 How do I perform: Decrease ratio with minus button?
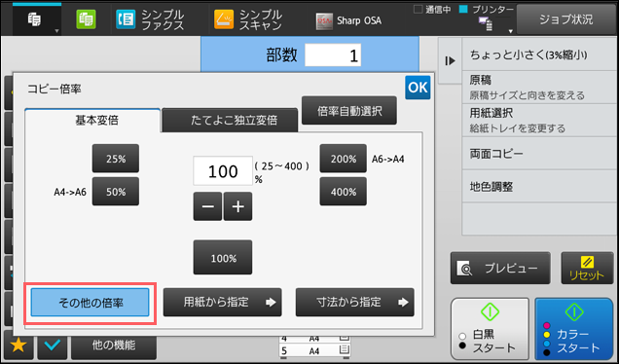pos(207,206)
